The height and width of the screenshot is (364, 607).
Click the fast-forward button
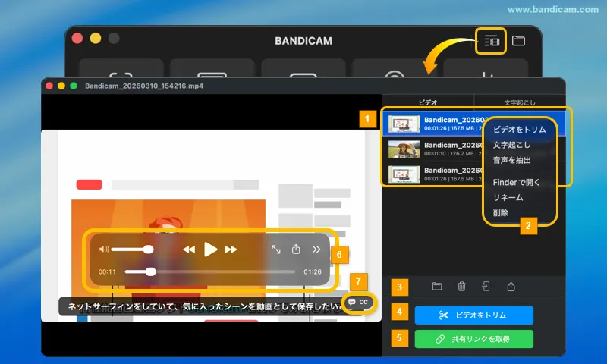231,249
